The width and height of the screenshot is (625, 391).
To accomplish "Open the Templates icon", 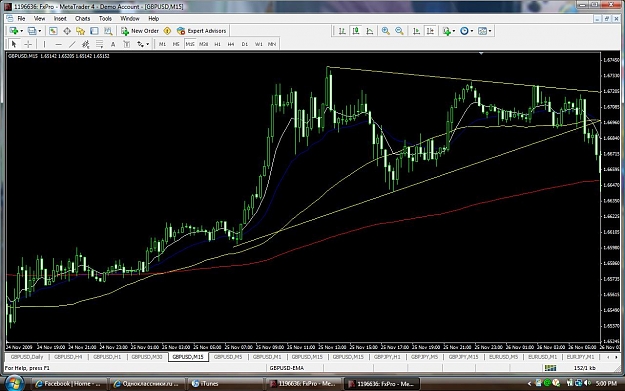I will (482, 31).
